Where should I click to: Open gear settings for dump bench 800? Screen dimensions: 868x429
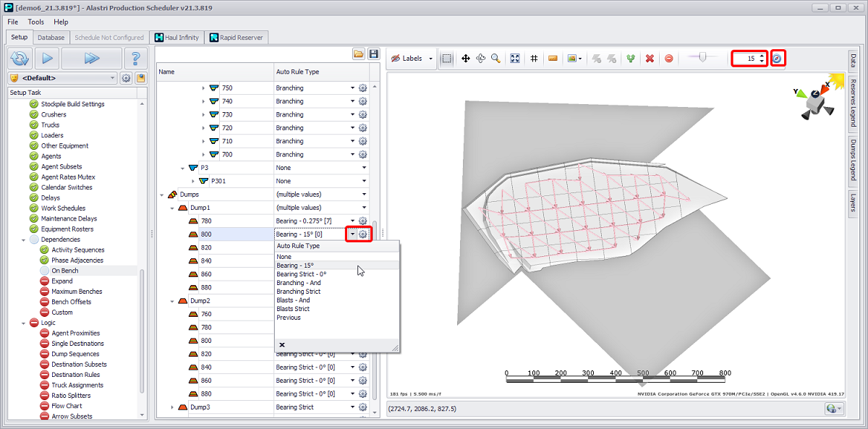point(363,234)
